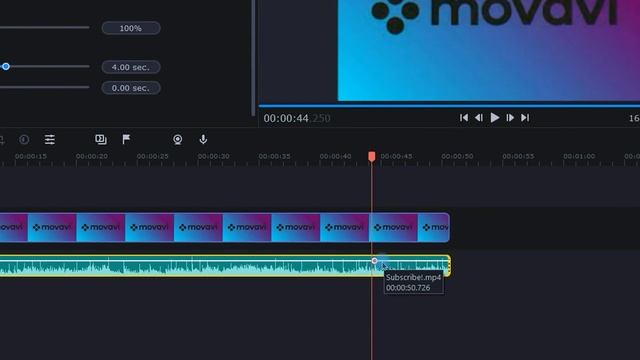Viewport: 640px width, 360px height.
Task: Click the 00:00:30 mark on ruler
Action: [x=213, y=156]
